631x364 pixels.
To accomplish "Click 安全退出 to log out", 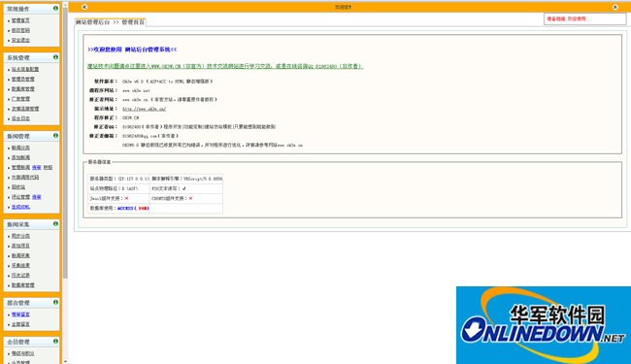I will [x=20, y=40].
